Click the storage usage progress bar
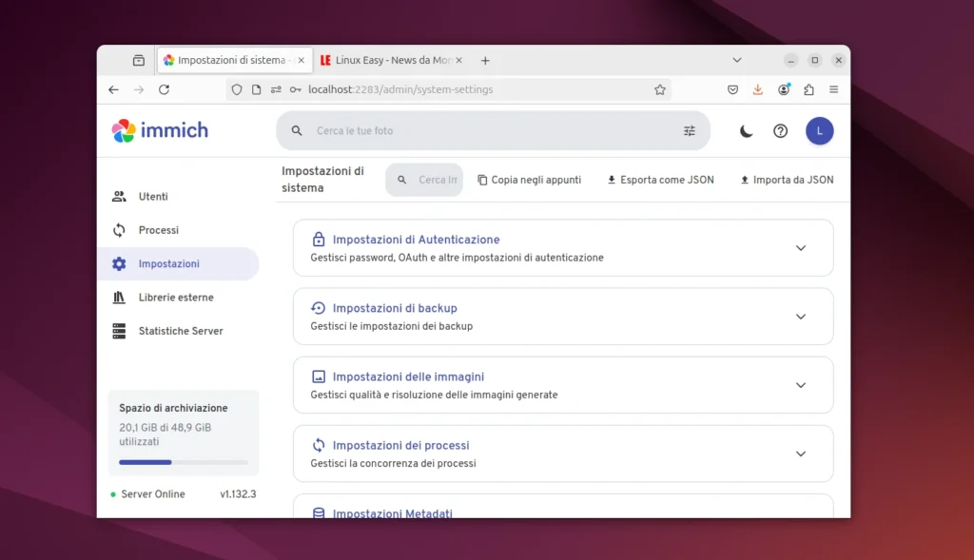This screenshot has width=974, height=560. (x=184, y=462)
